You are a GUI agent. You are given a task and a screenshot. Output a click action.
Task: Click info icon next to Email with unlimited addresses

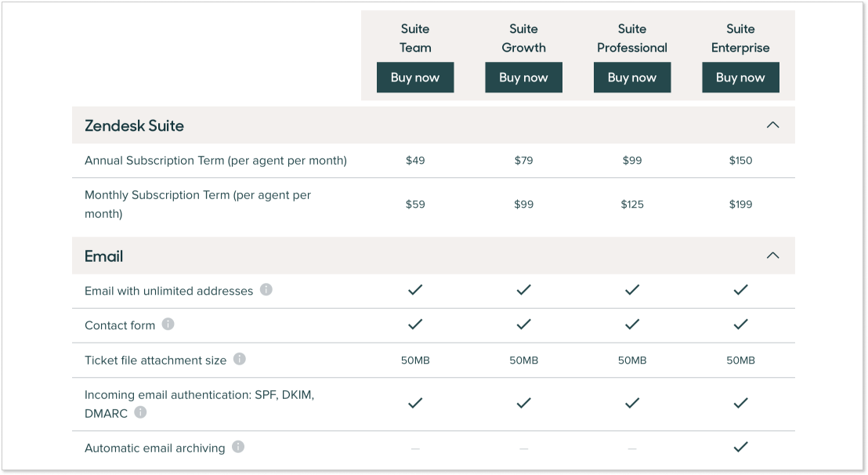[266, 289]
